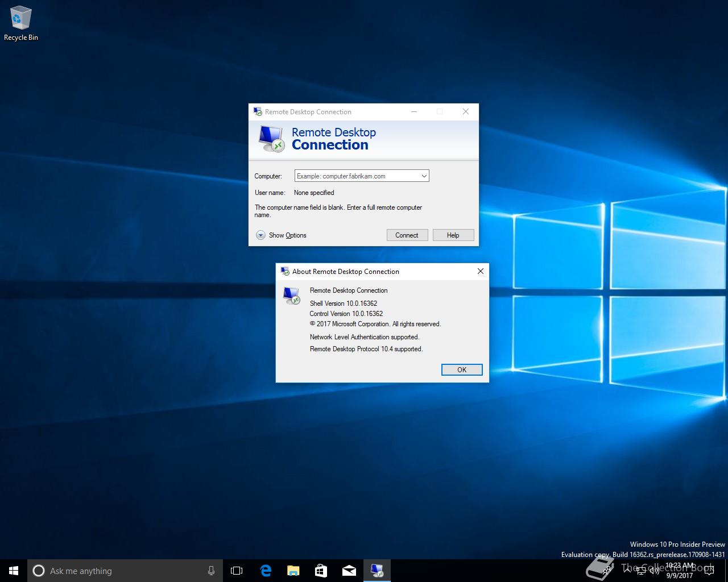Open the Mail app from taskbar

349,571
